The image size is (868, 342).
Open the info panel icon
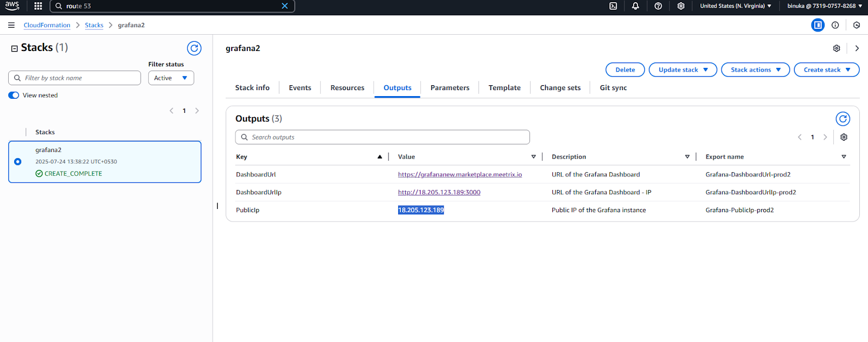tap(835, 25)
